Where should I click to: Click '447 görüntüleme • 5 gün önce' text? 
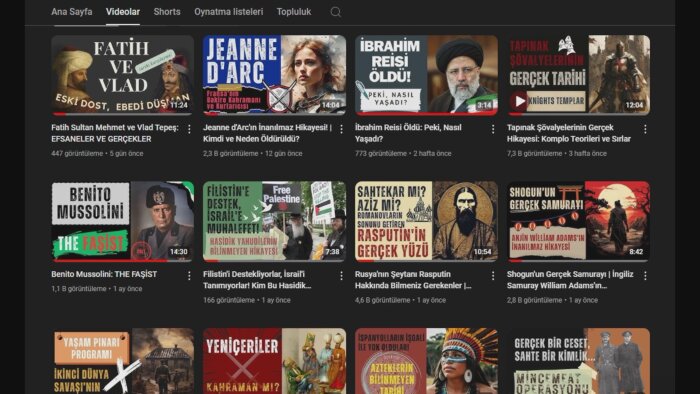(x=97, y=153)
